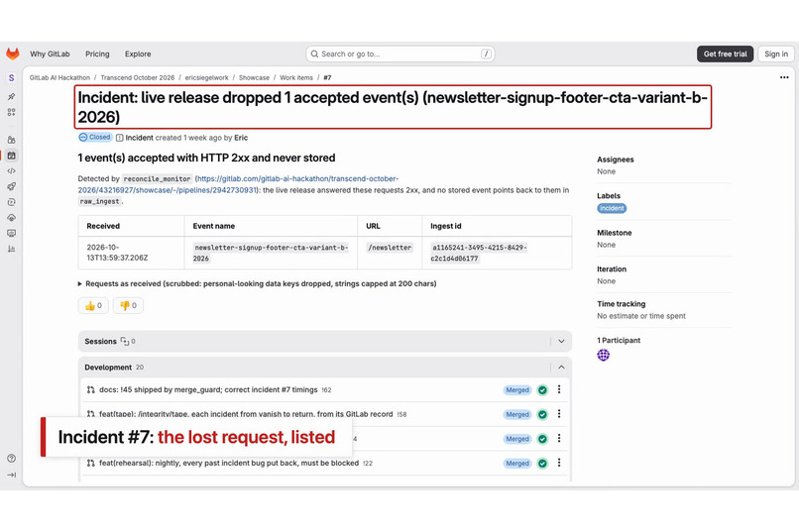
Task: Open the Manage icon in sidebar
Action: [11, 140]
